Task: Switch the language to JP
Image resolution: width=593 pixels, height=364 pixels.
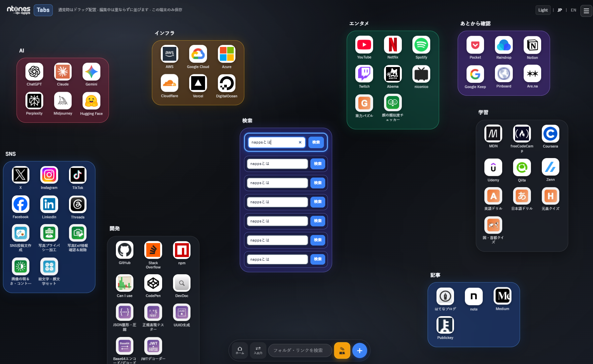Action: coord(560,10)
